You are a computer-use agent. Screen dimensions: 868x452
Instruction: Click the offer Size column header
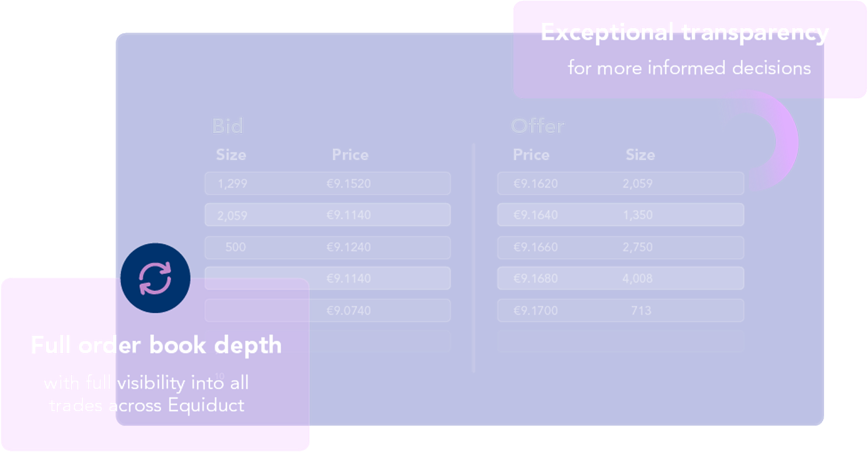click(640, 155)
